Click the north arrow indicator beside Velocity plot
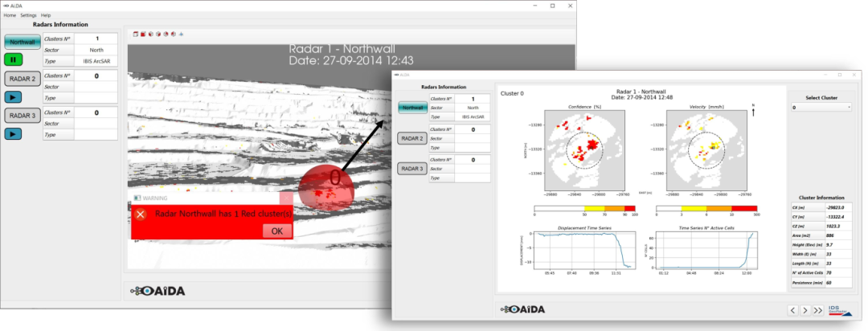Image resolution: width=868 pixels, height=331 pixels. [x=753, y=110]
